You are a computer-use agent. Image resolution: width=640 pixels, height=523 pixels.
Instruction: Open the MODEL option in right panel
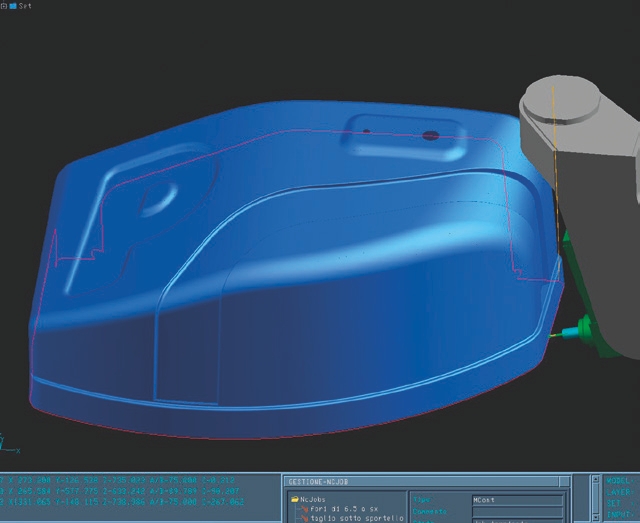click(x=620, y=481)
